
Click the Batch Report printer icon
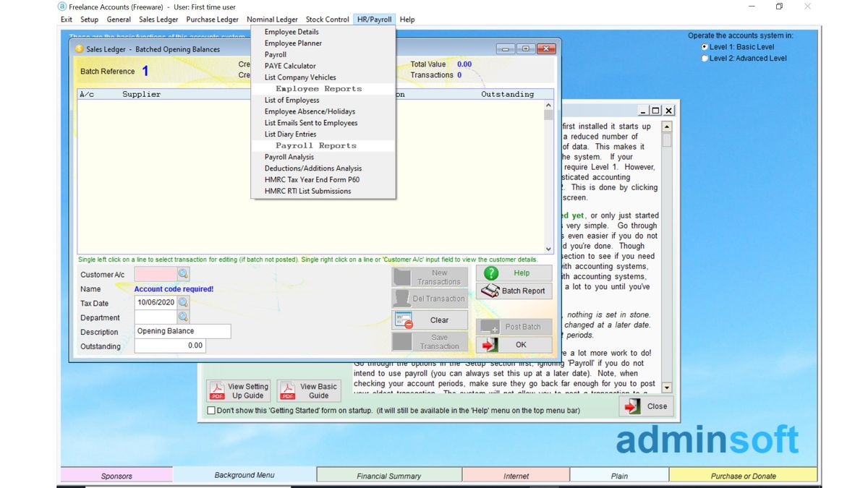[490, 291]
